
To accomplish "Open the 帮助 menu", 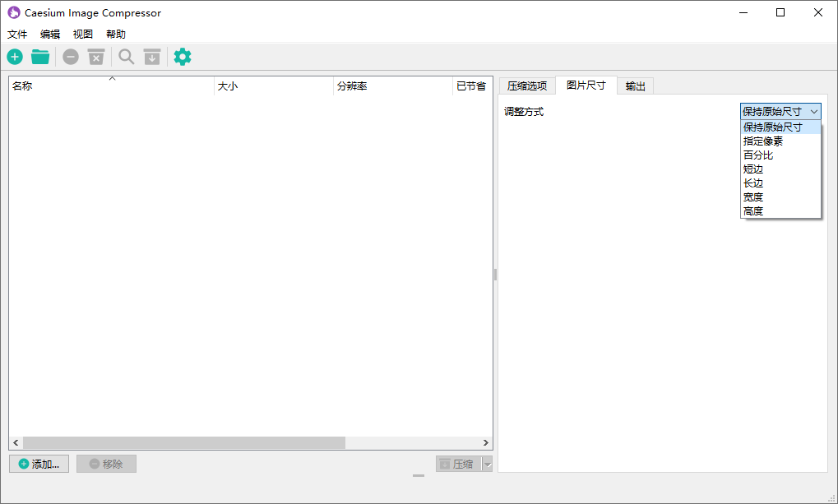I will tap(116, 35).
